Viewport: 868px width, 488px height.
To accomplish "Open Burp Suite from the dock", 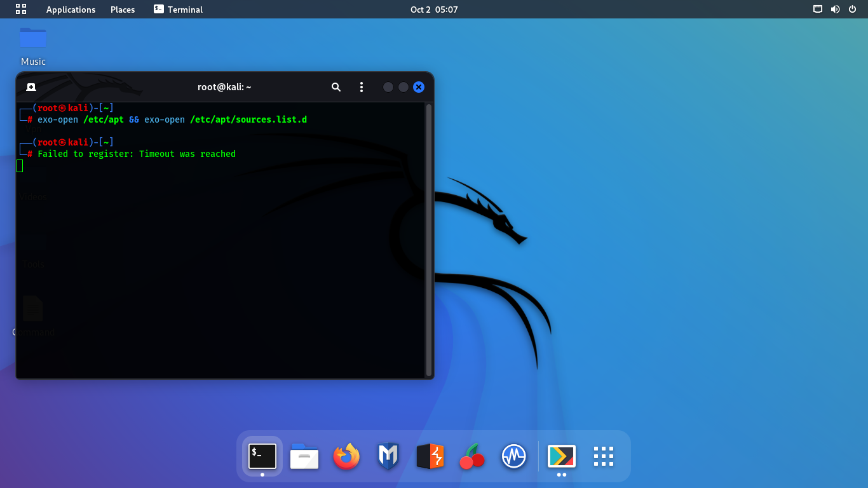I will coord(430,456).
